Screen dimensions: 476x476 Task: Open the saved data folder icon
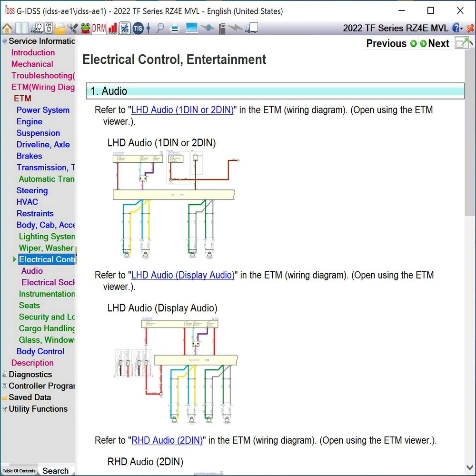60,28
